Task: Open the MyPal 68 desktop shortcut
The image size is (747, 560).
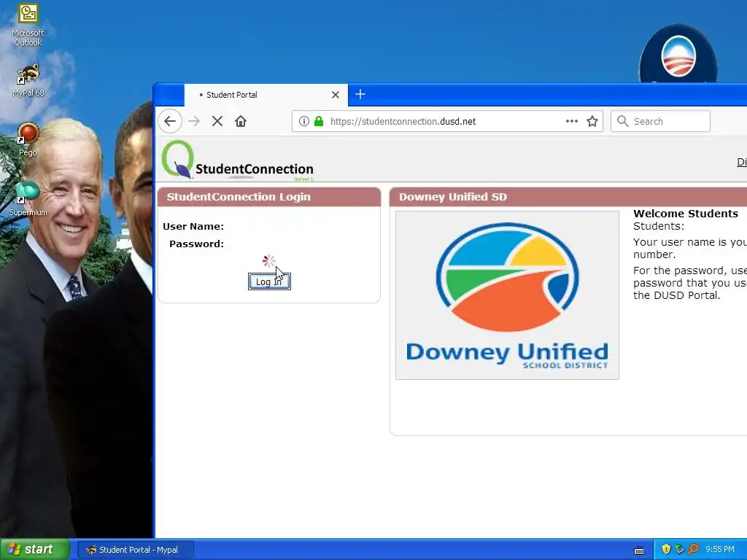Action: [28, 80]
